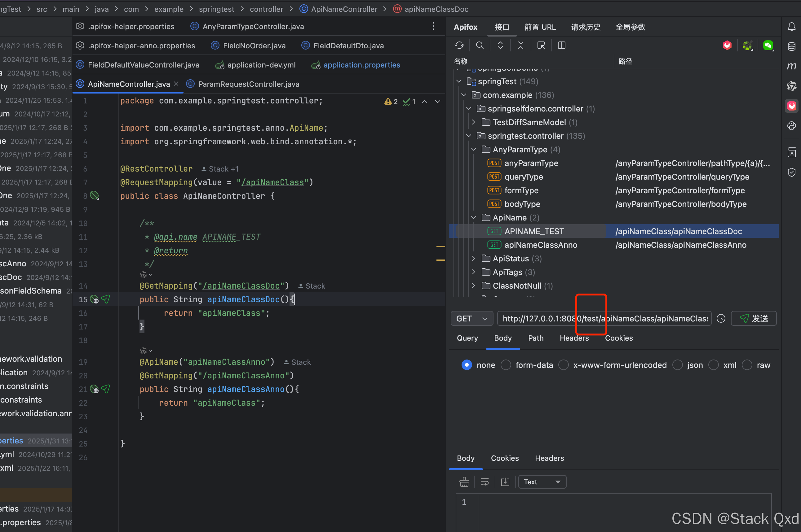
Task: Click the request history clock icon
Action: [x=721, y=318]
